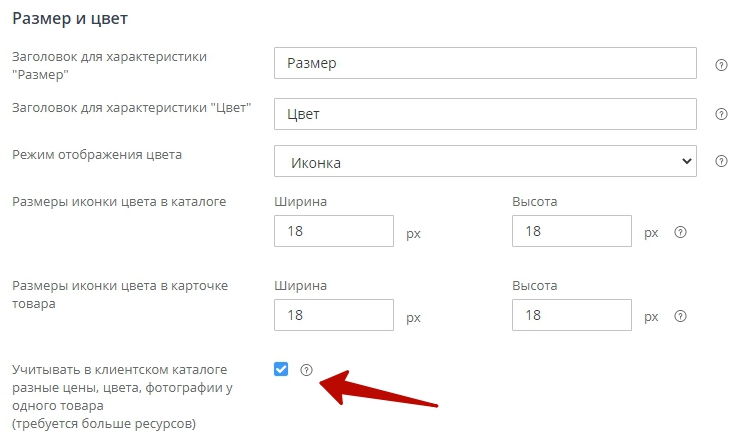Open the color display mode dropdown
This screenshot has width=740, height=444.
485,161
